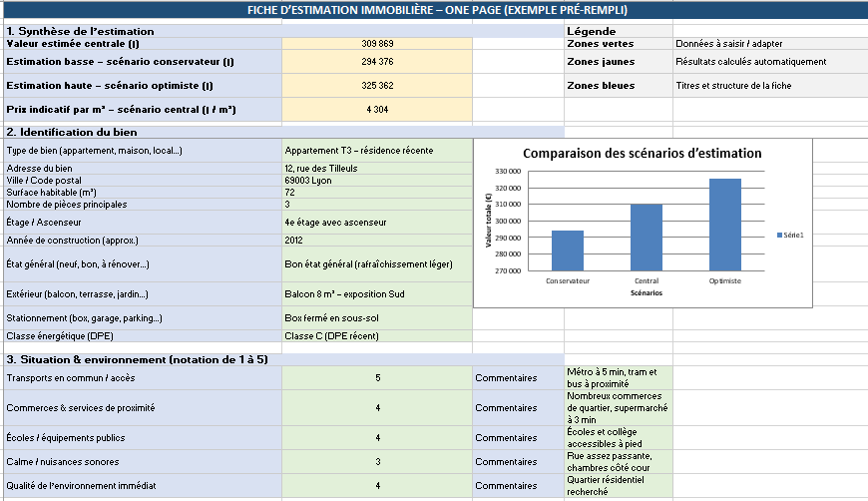Select the transports en commun rating cell
The width and height of the screenshot is (868, 501).
coord(377,378)
